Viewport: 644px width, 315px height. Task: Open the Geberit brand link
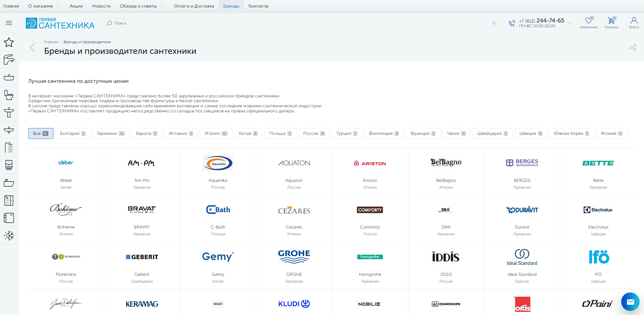point(142,274)
